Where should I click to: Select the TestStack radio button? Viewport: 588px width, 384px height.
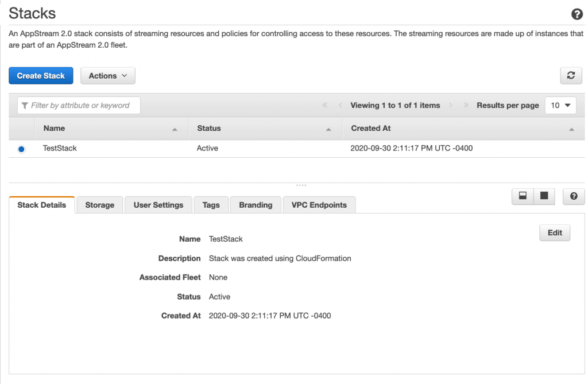[x=21, y=148]
